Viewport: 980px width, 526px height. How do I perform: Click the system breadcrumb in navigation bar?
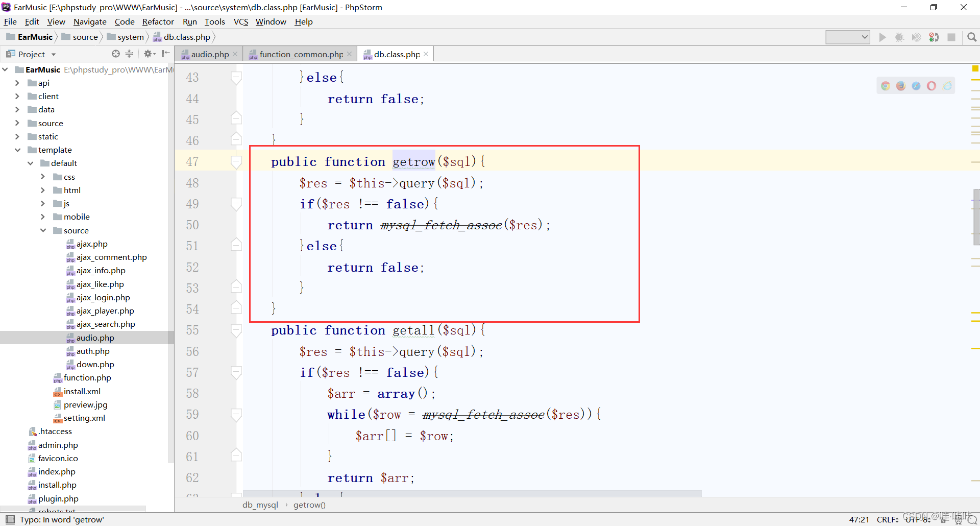tap(126, 37)
